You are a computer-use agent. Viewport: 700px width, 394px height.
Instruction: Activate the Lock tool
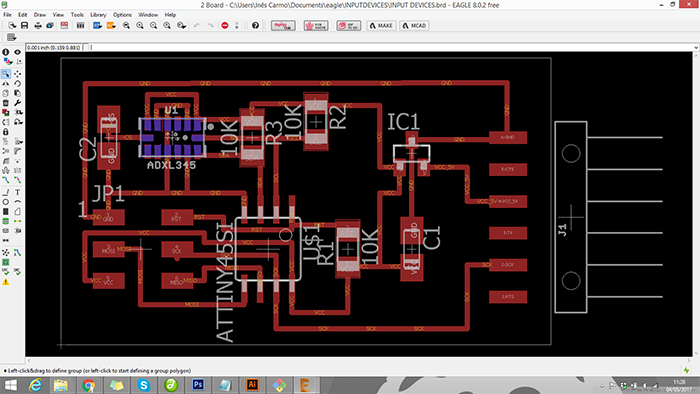coord(6,132)
